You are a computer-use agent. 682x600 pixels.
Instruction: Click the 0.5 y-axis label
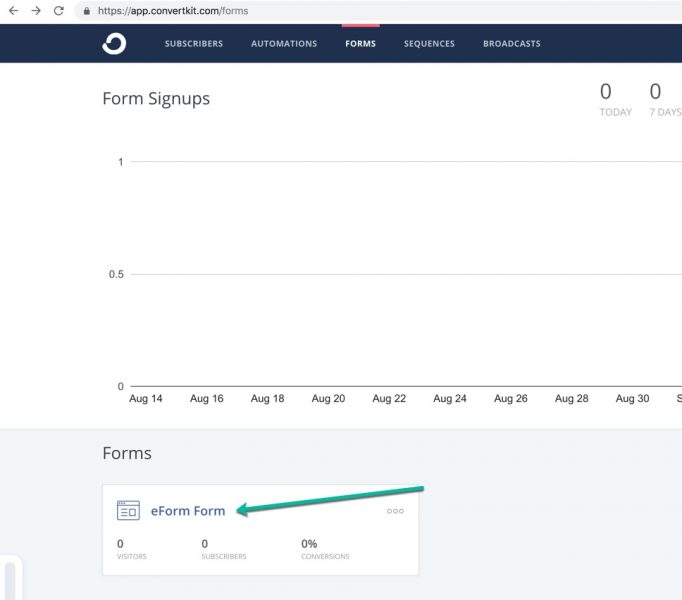coord(116,275)
